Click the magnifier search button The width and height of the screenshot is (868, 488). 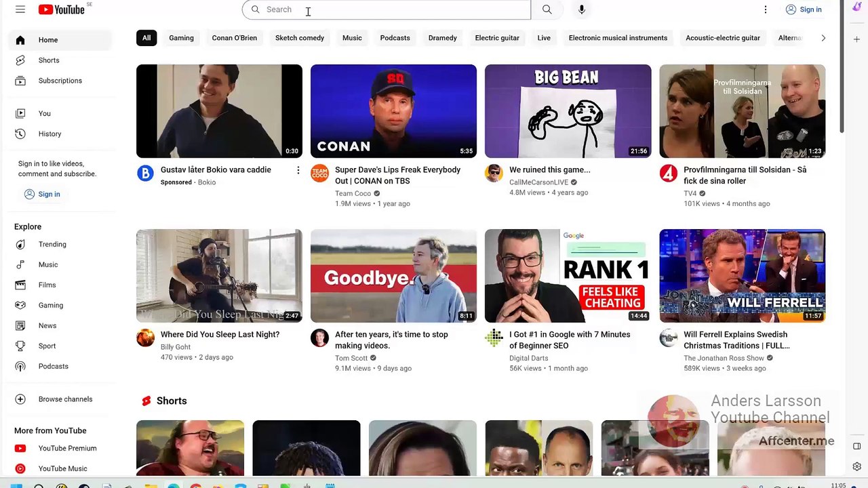point(547,9)
